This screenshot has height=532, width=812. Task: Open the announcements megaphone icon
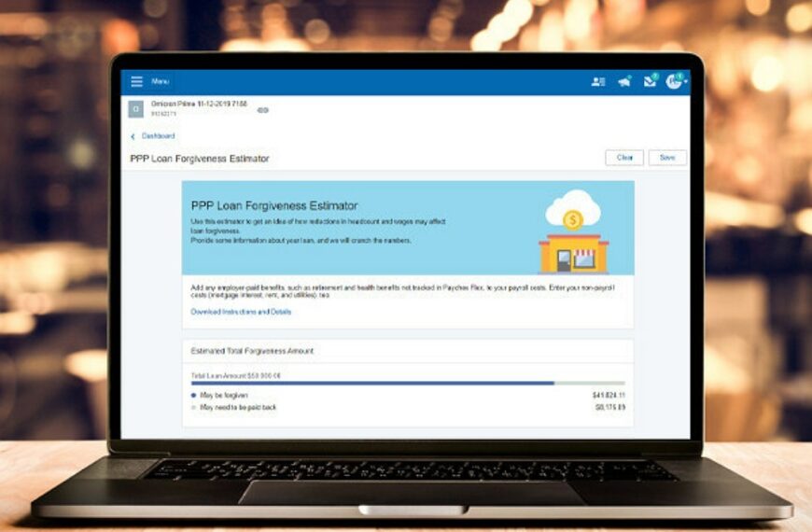pos(624,82)
